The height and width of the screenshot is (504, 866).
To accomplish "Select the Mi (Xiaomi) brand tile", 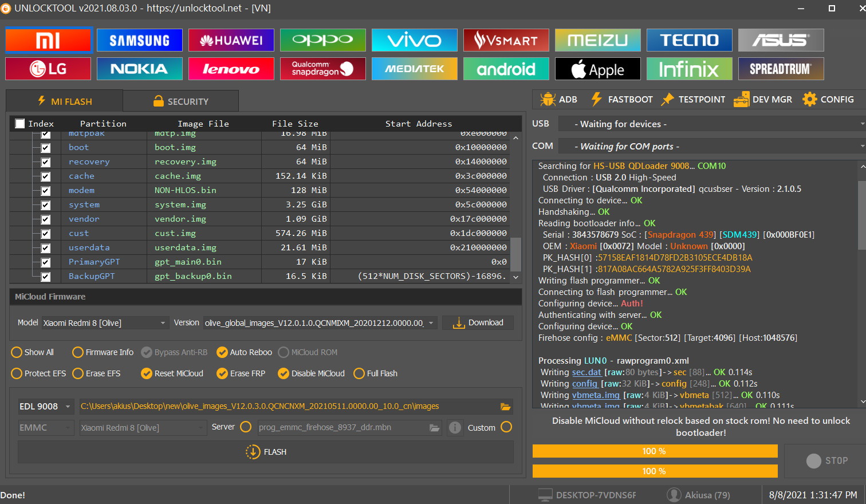I will (48, 40).
